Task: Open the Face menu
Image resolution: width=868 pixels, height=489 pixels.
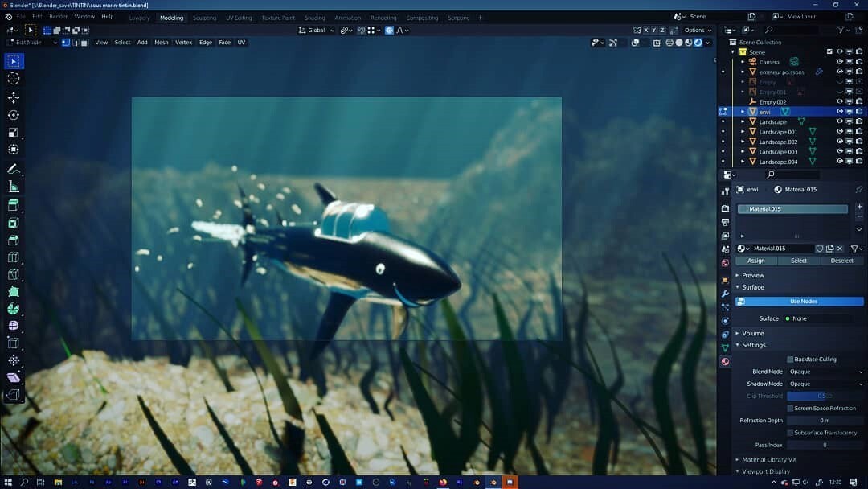Action: coord(224,43)
